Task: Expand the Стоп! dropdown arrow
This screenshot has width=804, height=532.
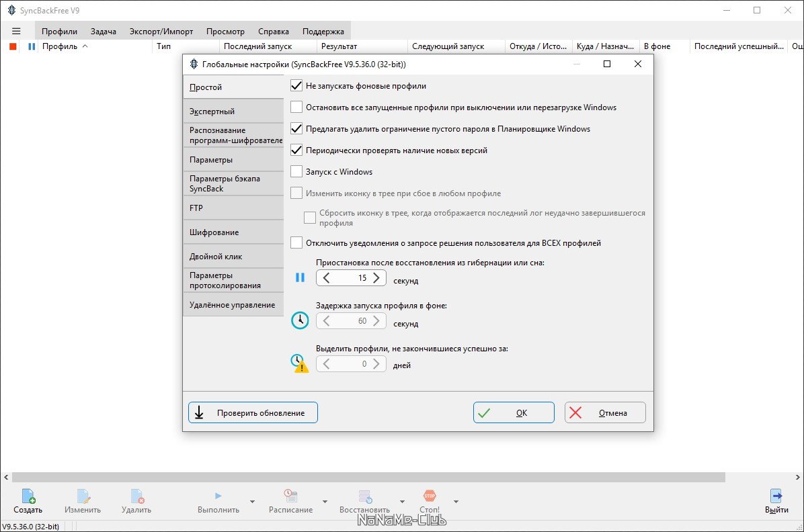Action: tap(456, 502)
